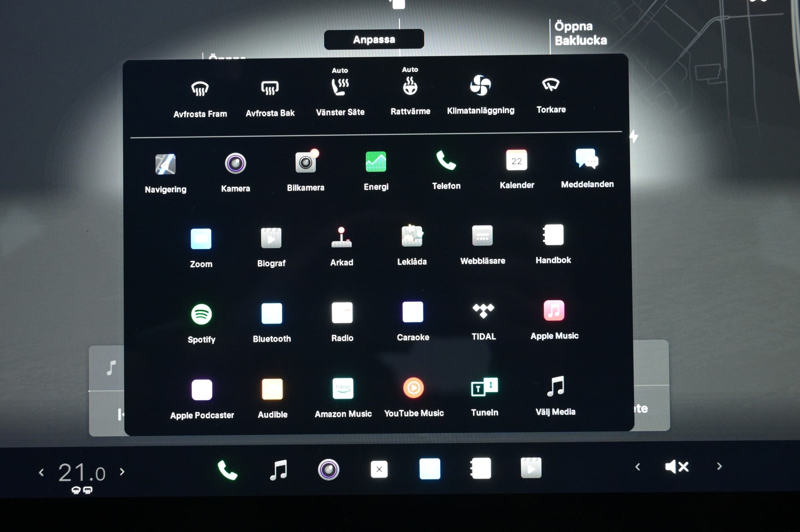800x532 pixels.
Task: Open Välj Media source picker
Action: tap(556, 396)
